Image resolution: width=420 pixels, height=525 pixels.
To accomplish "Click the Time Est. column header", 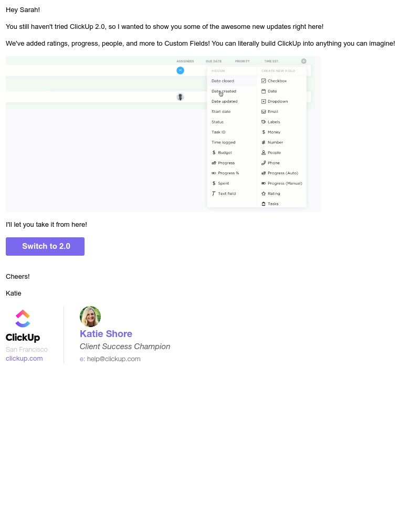I will click(x=271, y=61).
